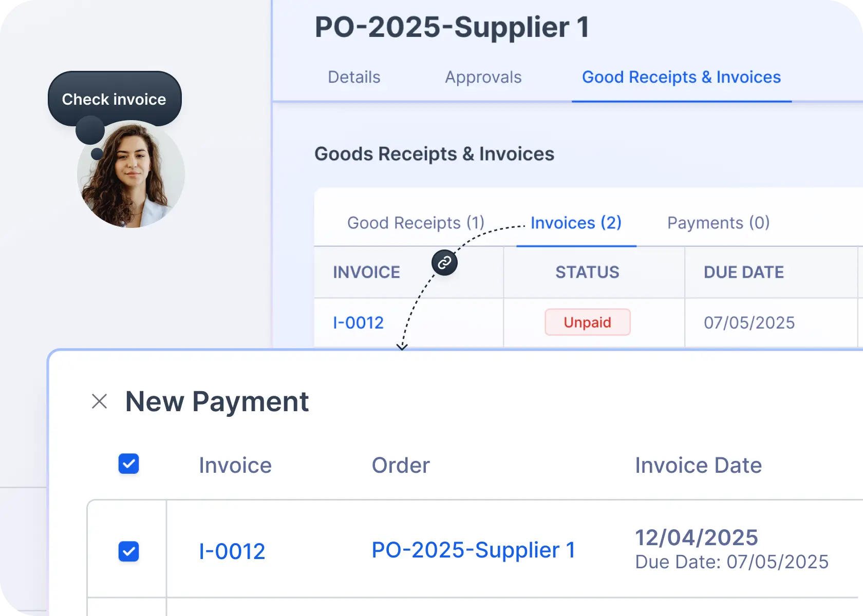Image resolution: width=863 pixels, height=616 pixels.
Task: Click the New Payment panel title
Action: [217, 401]
